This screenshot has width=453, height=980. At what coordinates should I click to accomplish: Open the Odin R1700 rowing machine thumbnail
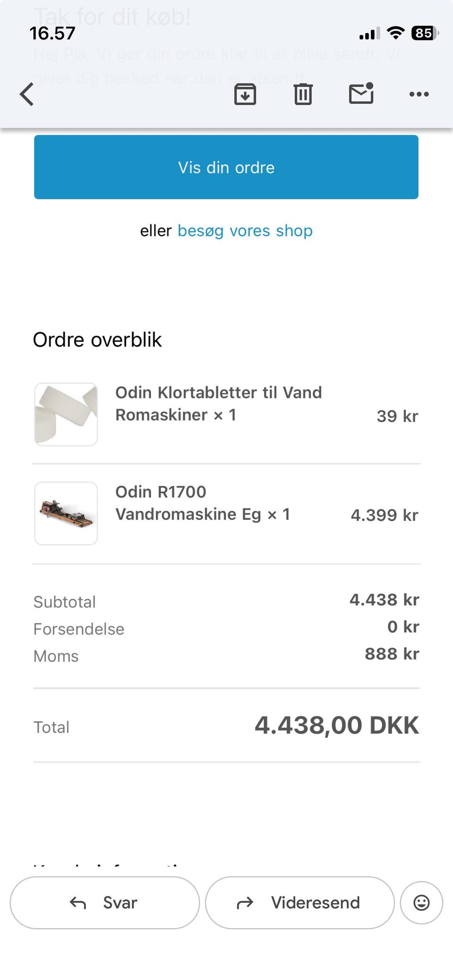(x=66, y=513)
